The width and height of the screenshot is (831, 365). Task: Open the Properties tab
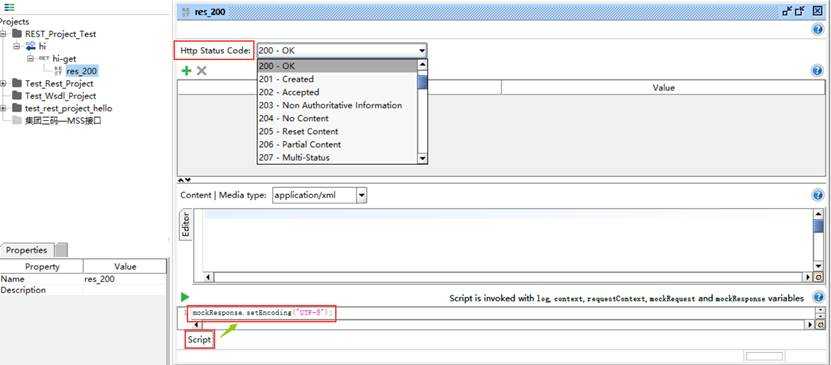pos(26,250)
